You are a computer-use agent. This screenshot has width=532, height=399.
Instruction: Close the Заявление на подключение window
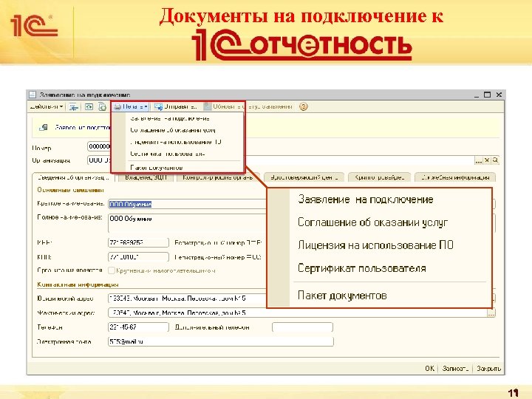[499, 95]
